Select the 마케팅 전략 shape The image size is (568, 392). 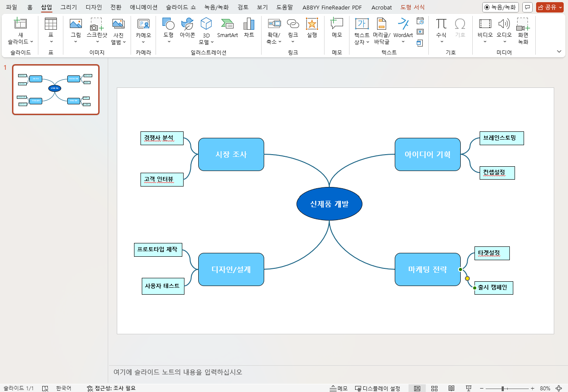point(428,269)
